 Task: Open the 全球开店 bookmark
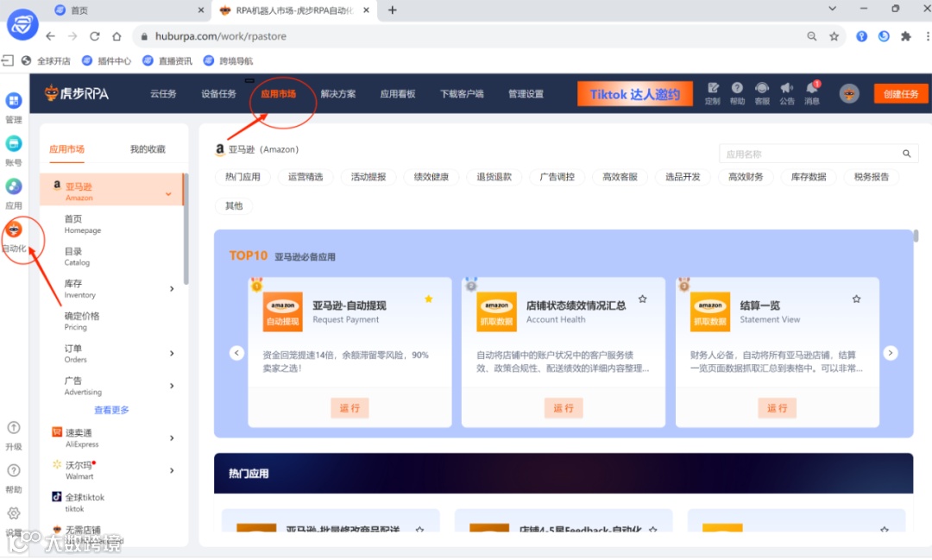[x=46, y=60]
